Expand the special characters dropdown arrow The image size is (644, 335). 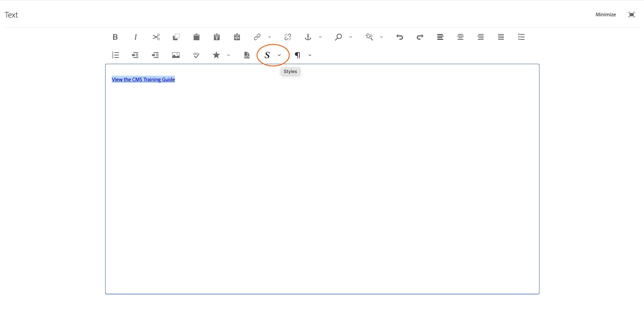click(228, 55)
